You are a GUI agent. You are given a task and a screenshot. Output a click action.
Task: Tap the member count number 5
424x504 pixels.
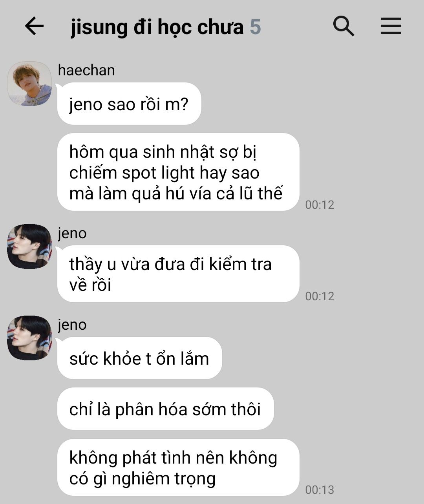(255, 27)
